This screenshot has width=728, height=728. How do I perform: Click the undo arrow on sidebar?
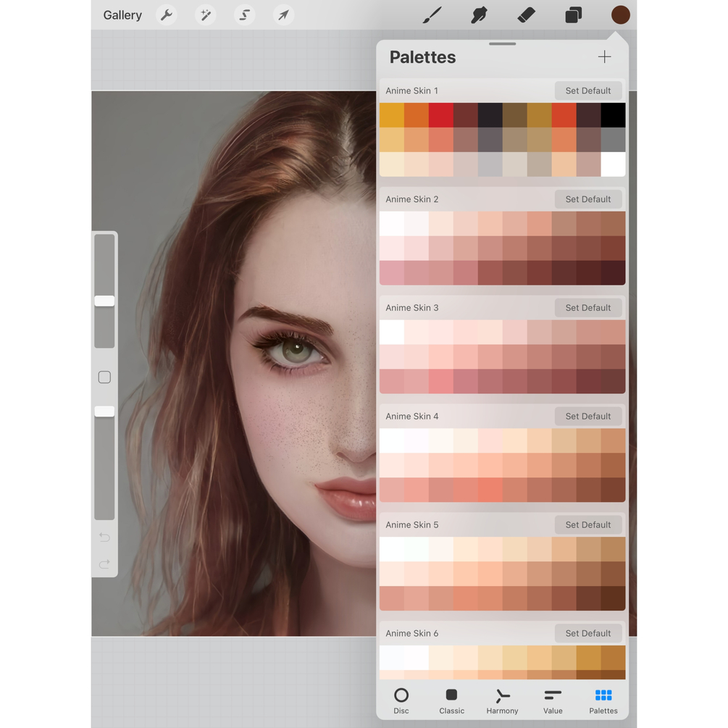(104, 537)
